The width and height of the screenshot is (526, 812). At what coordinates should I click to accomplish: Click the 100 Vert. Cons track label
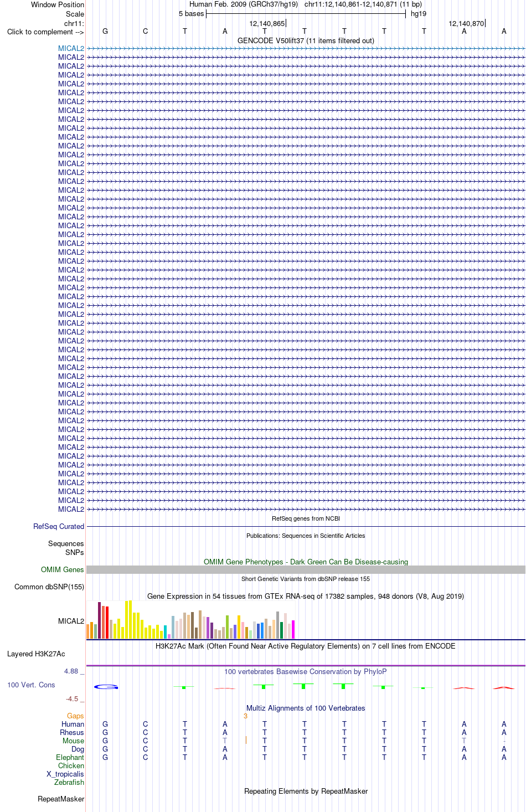coord(31,685)
